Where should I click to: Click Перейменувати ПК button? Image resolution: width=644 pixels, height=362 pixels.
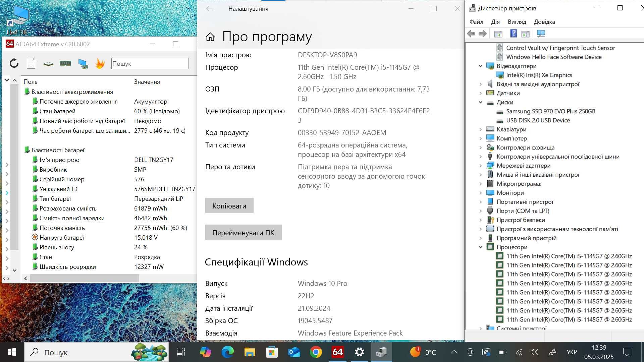(243, 232)
